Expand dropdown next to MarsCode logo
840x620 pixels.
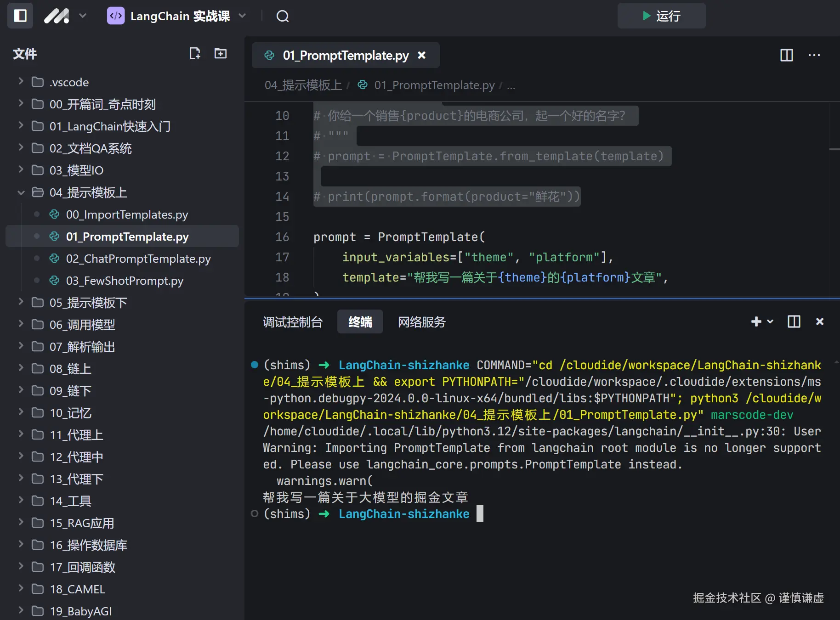(x=83, y=16)
